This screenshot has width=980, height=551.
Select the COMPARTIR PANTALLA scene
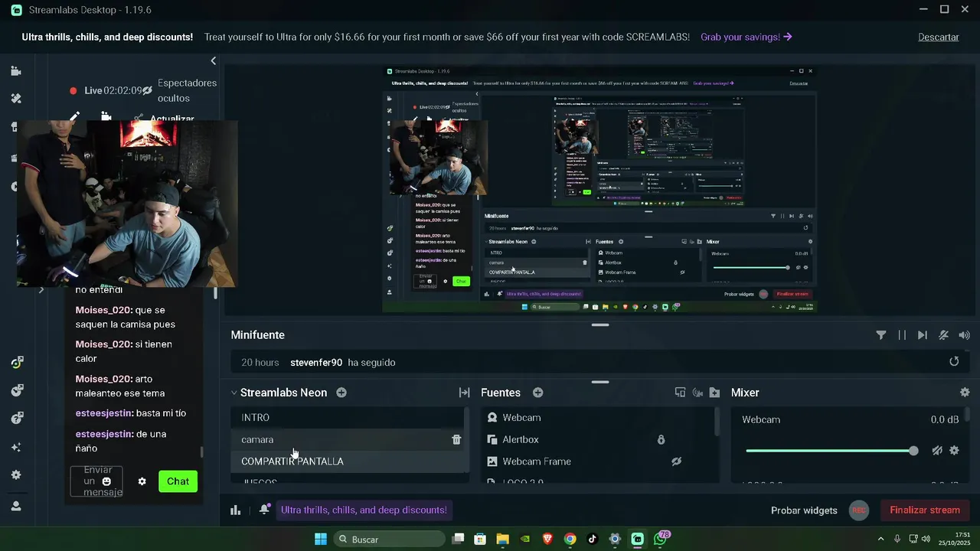point(350,461)
